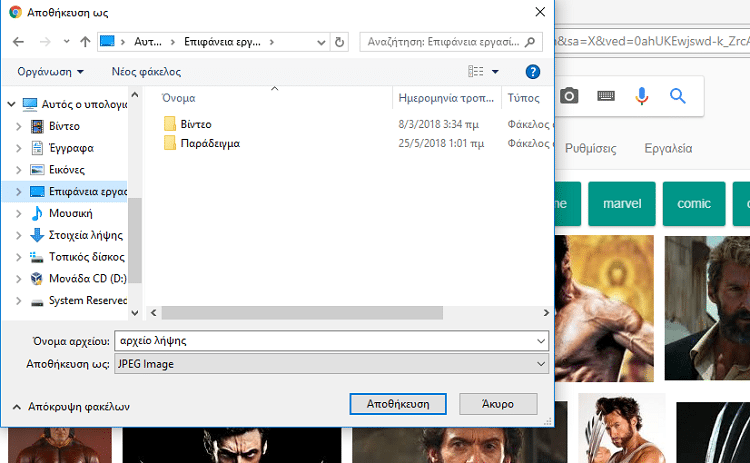Select Έγγραφα in the navigation tree
Viewport: 750px width, 463px height.
point(71,148)
